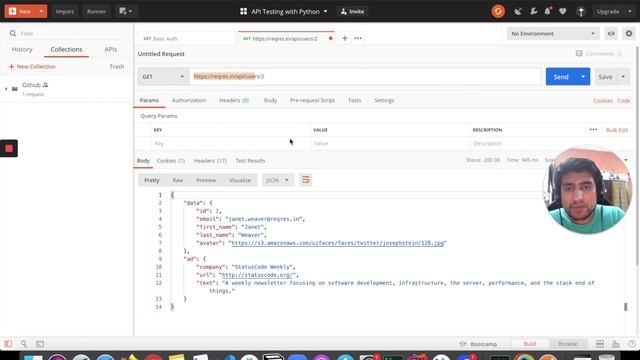Open the statuscode.org URL link in response
Image resolution: width=640 pixels, height=360 pixels.
point(258,275)
